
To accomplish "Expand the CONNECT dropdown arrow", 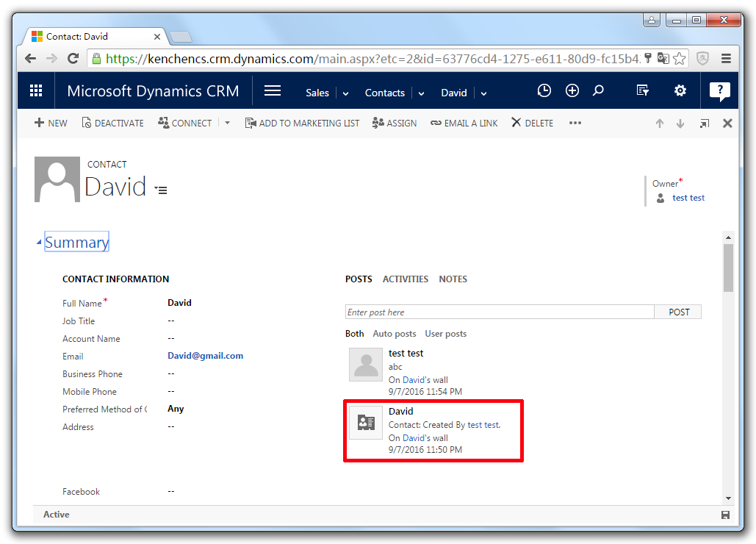I will [227, 123].
